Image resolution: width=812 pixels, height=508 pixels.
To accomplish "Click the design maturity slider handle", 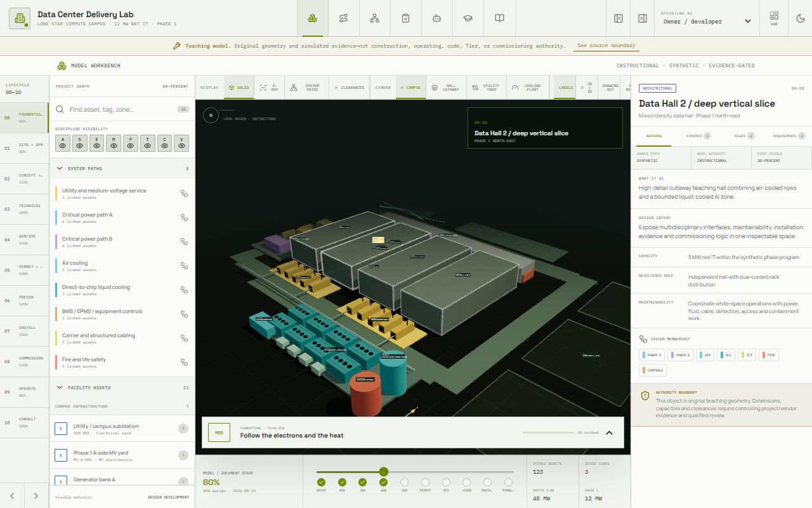I will 384,472.
